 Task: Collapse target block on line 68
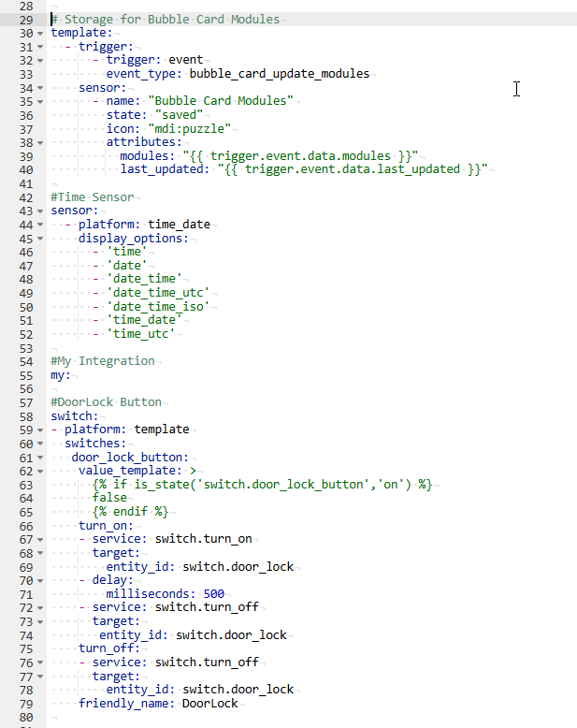pos(40,553)
